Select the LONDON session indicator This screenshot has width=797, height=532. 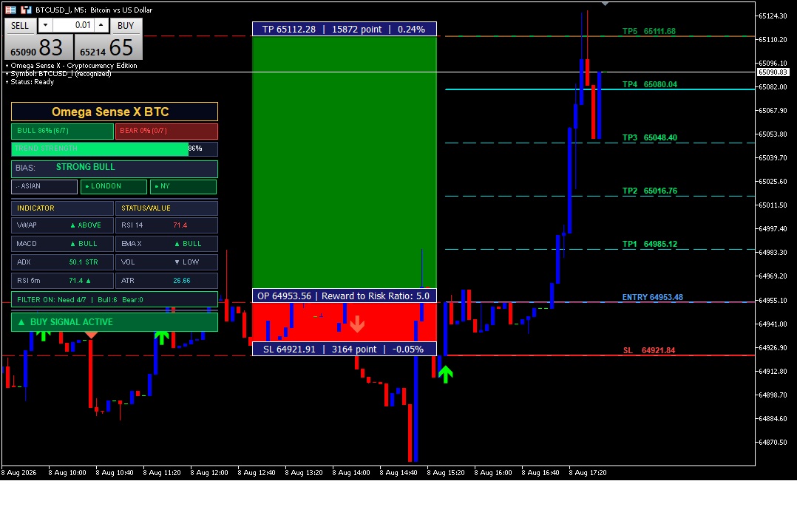(x=113, y=186)
